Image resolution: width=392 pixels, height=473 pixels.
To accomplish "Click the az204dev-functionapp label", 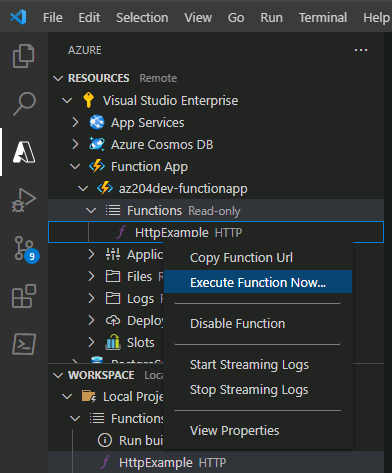I will [x=183, y=189].
